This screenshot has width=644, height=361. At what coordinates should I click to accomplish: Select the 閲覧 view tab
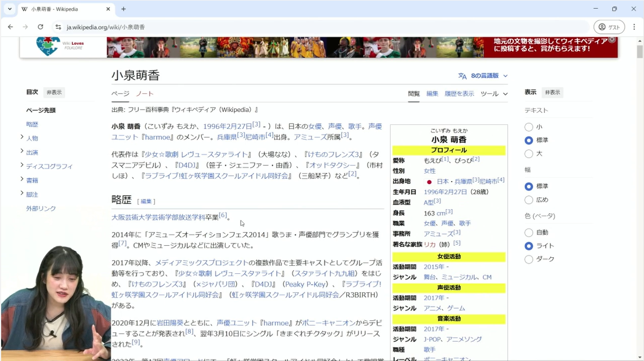point(413,94)
